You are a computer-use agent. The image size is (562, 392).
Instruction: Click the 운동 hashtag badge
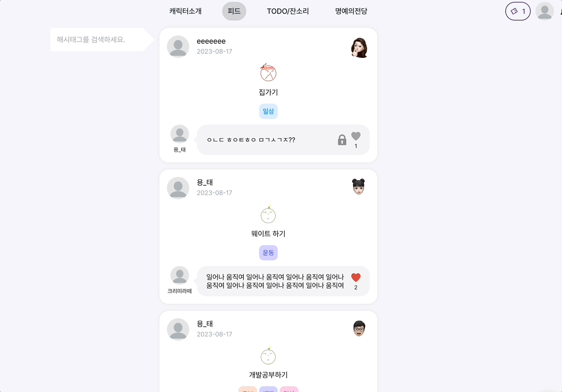click(x=268, y=252)
